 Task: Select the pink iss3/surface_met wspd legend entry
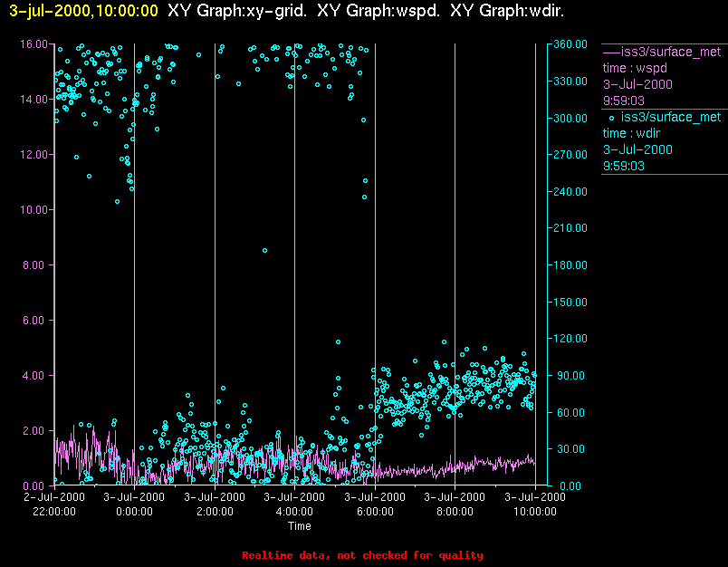click(664, 76)
